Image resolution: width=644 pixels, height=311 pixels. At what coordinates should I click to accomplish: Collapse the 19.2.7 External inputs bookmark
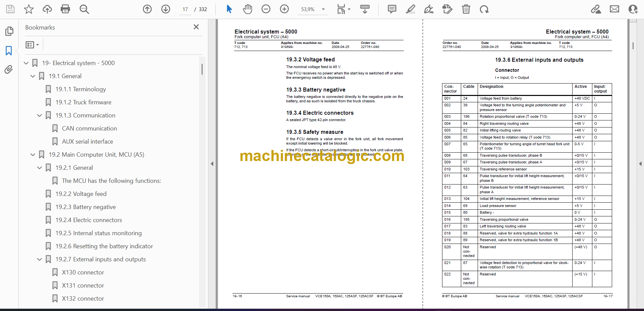click(40, 259)
